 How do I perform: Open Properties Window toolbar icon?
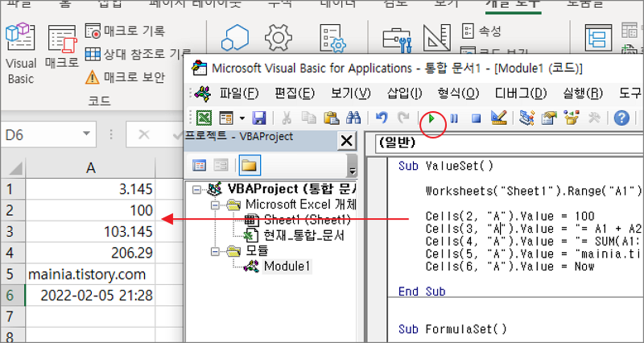click(549, 118)
